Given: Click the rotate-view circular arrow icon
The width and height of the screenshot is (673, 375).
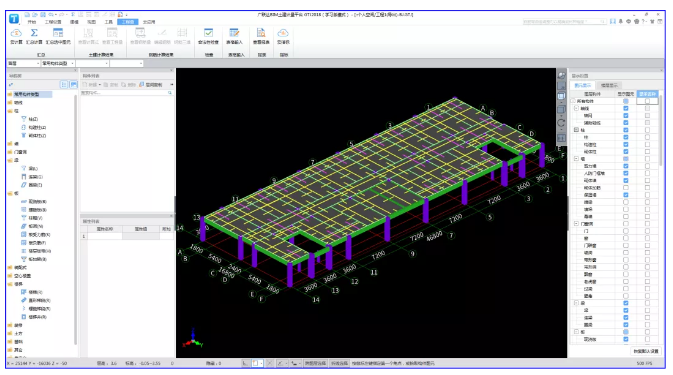Looking at the screenshot, I should 561,123.
